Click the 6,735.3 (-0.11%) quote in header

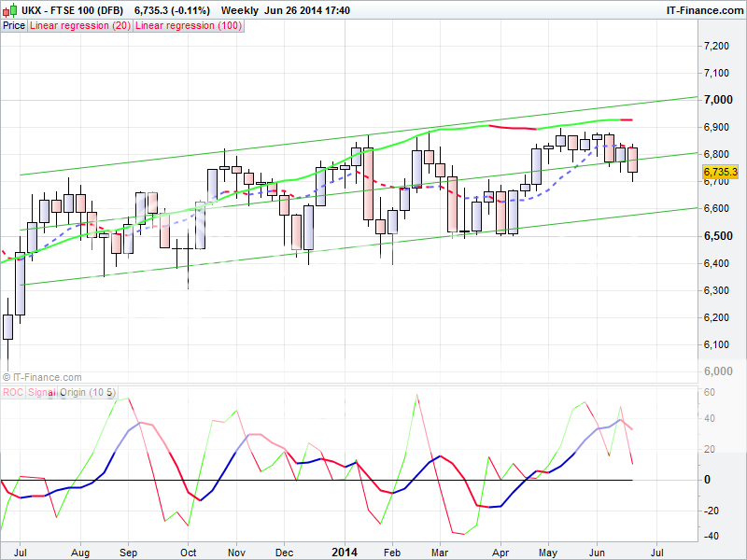tap(172, 10)
